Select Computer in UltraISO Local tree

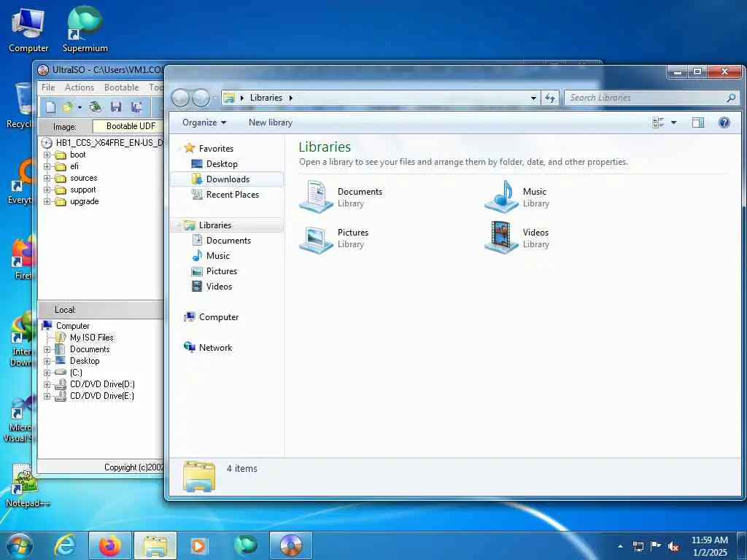pyautogui.click(x=72, y=326)
